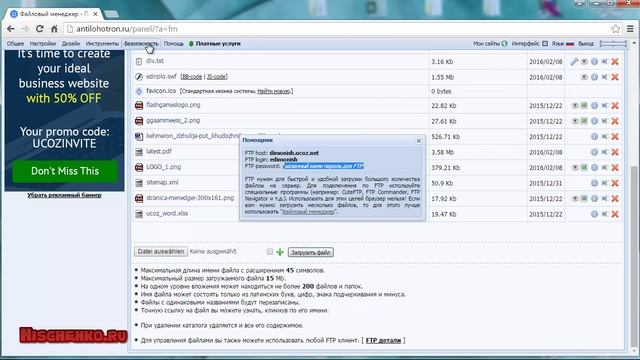Click the browser home button
Viewport: 640px width, 360px height.
tap(54, 29)
